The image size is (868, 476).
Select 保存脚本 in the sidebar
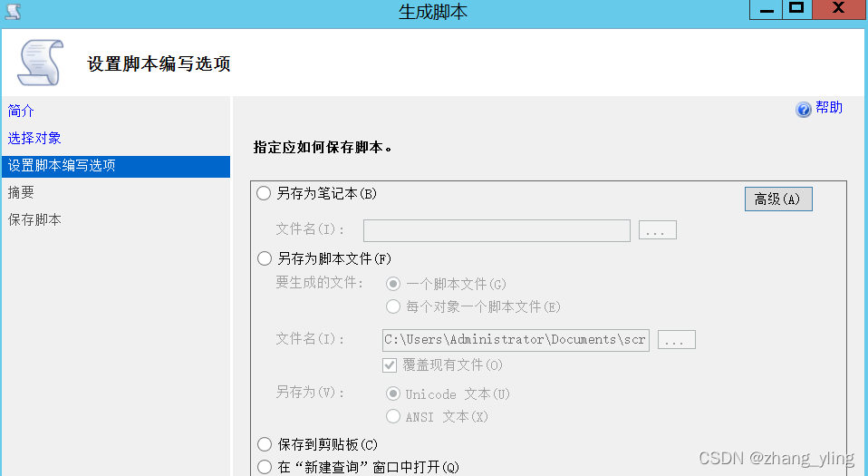point(34,219)
